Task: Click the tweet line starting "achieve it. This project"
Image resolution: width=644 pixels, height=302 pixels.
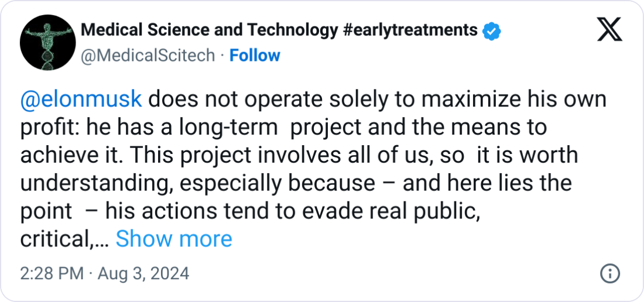Action: 299,155
